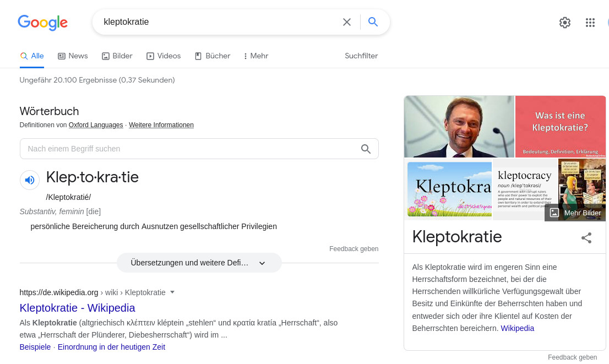Open the Videos search tab

164,56
